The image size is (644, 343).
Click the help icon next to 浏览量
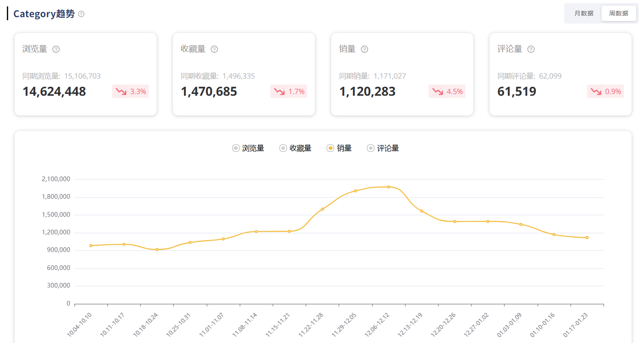pos(56,49)
